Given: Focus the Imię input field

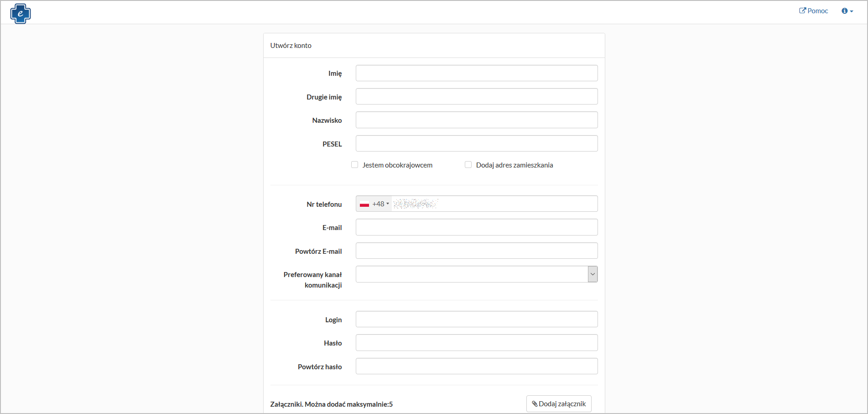Looking at the screenshot, I should coord(476,73).
